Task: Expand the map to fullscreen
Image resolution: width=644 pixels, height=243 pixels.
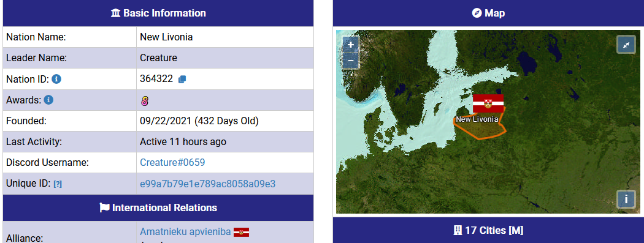Action: (x=626, y=45)
